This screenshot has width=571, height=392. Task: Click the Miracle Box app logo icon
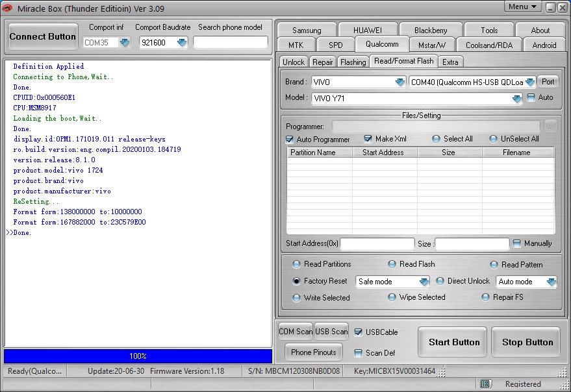coord(7,8)
